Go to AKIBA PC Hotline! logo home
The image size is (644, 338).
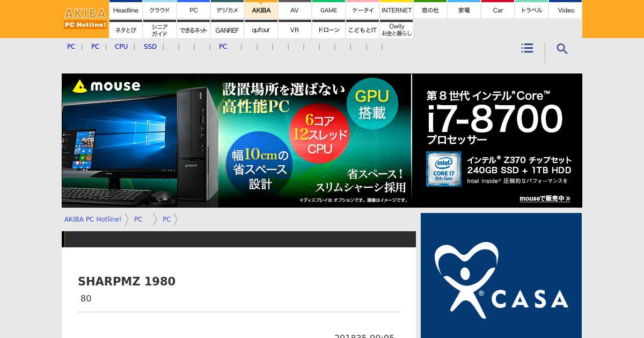coord(85,18)
